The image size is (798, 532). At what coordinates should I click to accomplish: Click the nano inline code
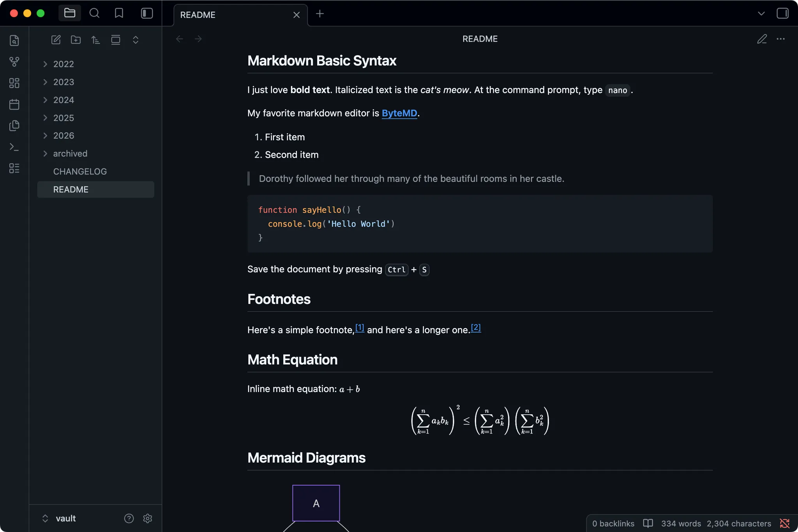(618, 90)
